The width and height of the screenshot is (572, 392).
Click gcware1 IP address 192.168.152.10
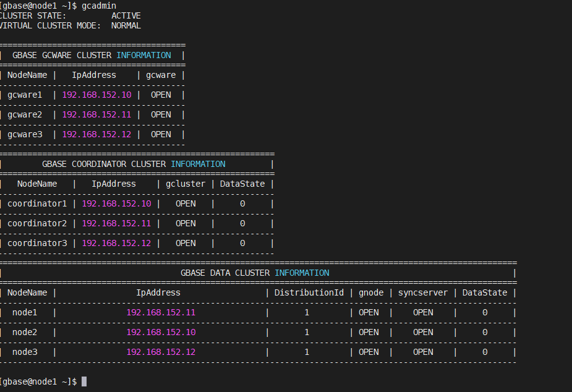coord(96,95)
